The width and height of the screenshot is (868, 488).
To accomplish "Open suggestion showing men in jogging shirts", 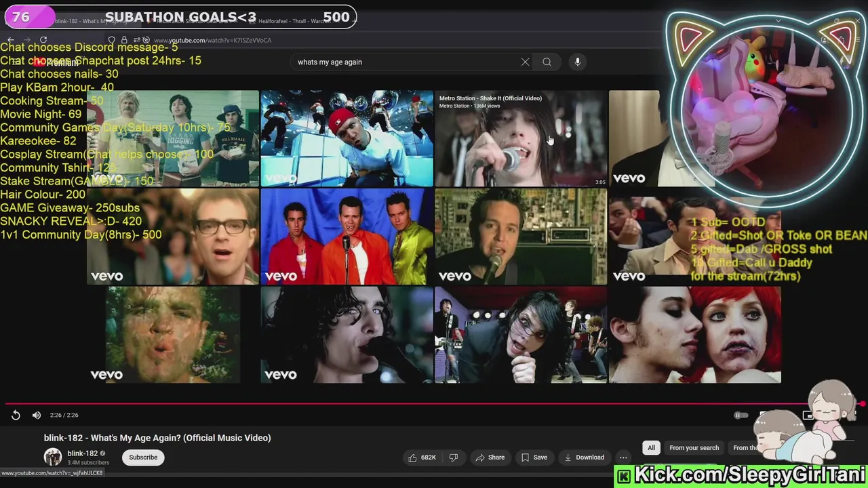I will coord(172,139).
